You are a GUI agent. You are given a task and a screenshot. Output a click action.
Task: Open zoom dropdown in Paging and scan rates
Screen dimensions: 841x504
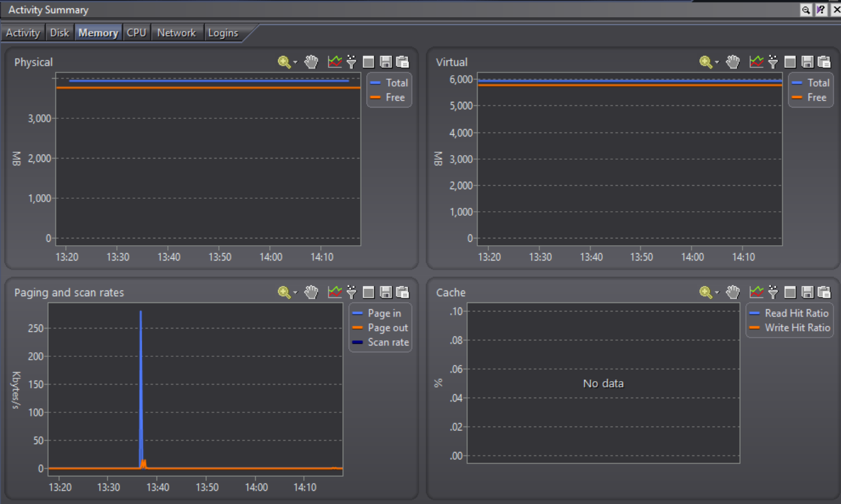click(x=295, y=293)
